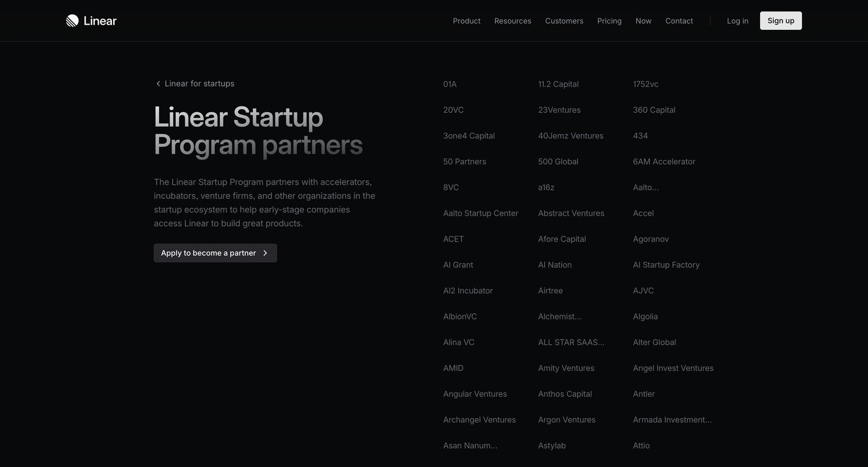868x467 pixels.
Task: Open 50 Partners entry
Action: (464, 162)
